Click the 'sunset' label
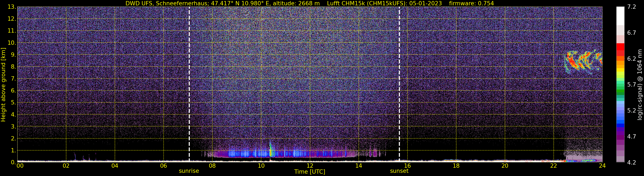The image size is (644, 176). coord(399,171)
